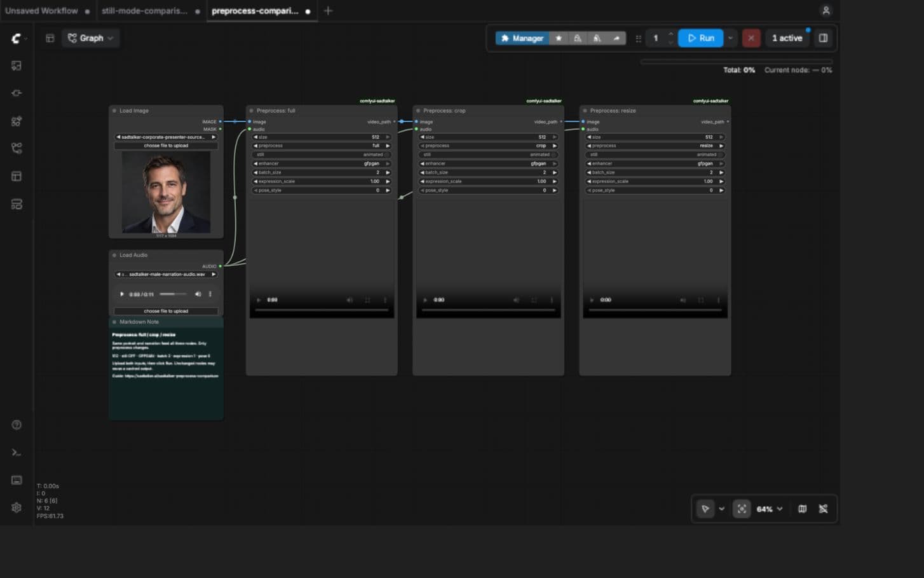Open the assets panel icon in the sidebar
This screenshot has width=924, height=578.
coord(17,65)
